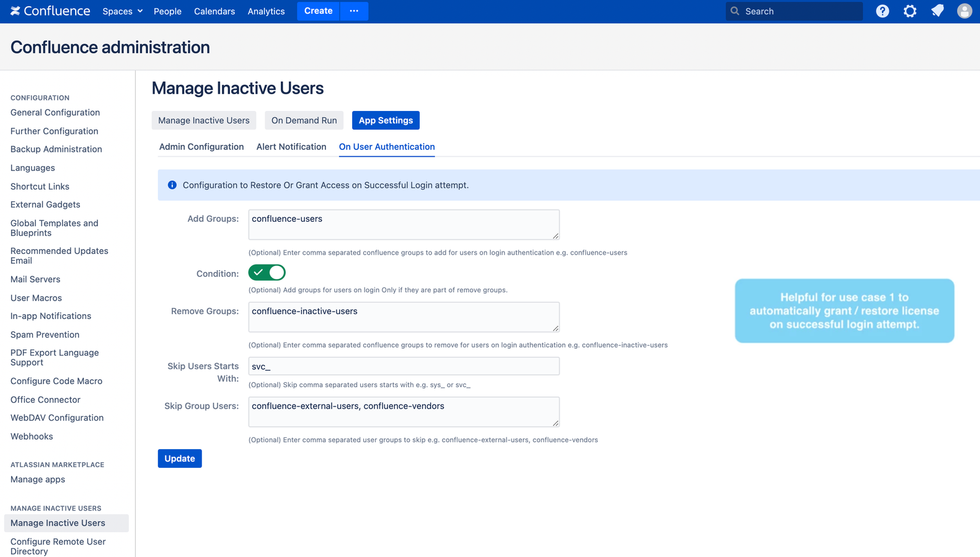
Task: Click the info icon in the blue banner
Action: click(172, 185)
